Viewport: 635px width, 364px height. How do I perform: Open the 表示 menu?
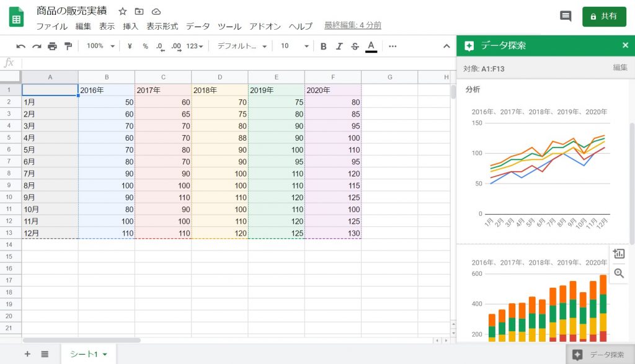107,26
